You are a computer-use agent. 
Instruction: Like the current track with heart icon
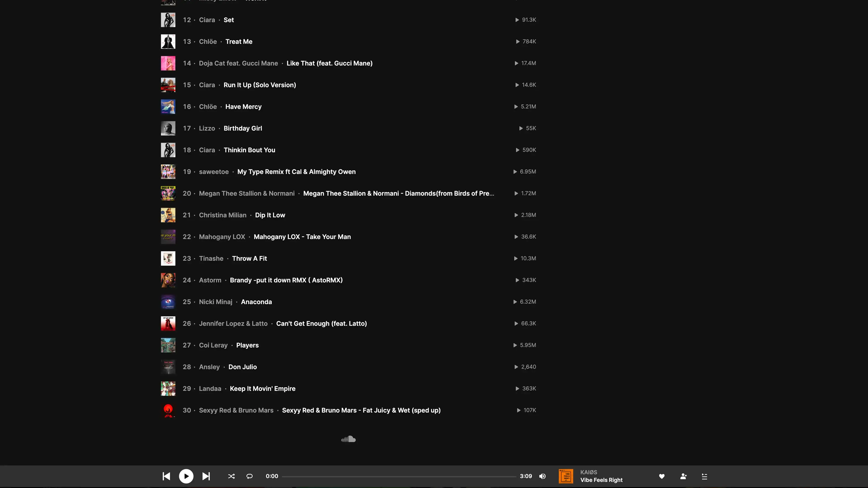[661, 476]
